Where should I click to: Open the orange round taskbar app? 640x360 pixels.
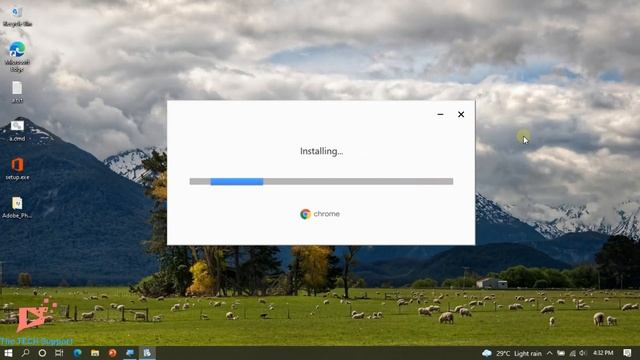(112, 353)
